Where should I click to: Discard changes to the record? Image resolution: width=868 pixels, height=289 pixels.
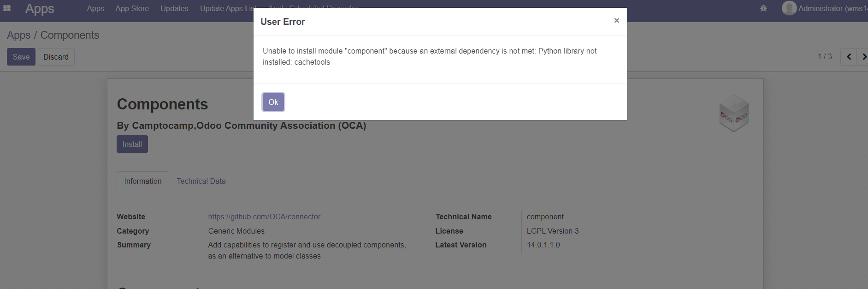click(56, 57)
